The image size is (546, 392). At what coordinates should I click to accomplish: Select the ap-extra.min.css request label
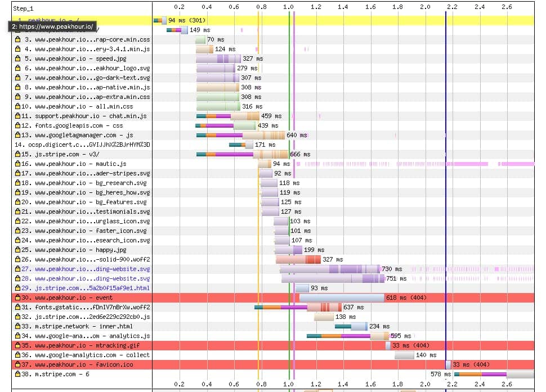pos(87,97)
